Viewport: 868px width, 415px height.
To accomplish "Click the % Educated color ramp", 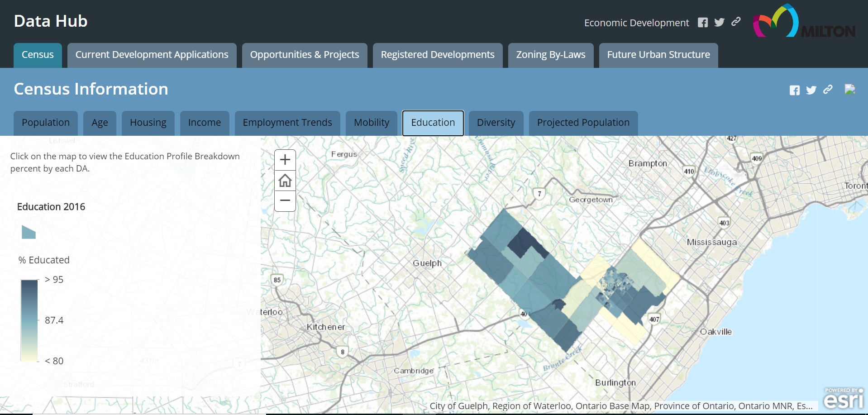I will tap(29, 320).
